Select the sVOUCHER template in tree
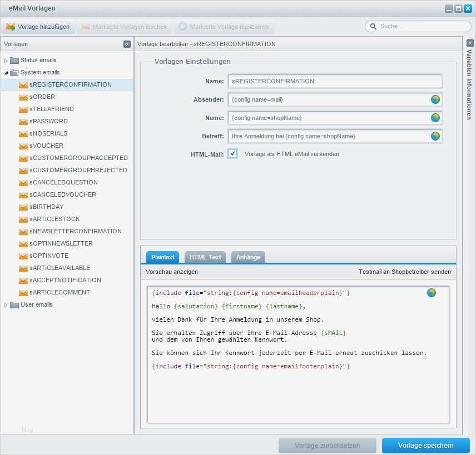This screenshot has width=476, height=455. pyautogui.click(x=46, y=146)
